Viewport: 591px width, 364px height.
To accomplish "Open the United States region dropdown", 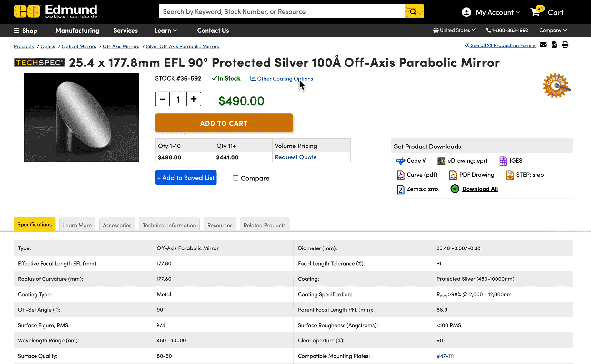I will [454, 30].
